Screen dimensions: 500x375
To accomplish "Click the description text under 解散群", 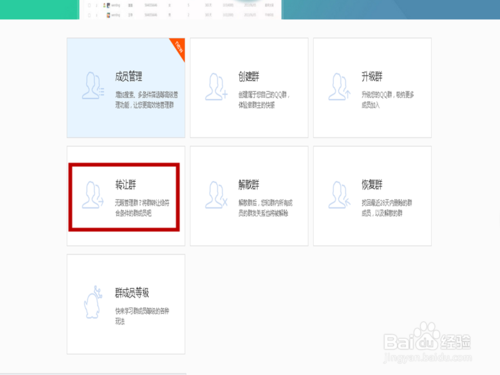I will click(x=265, y=208).
